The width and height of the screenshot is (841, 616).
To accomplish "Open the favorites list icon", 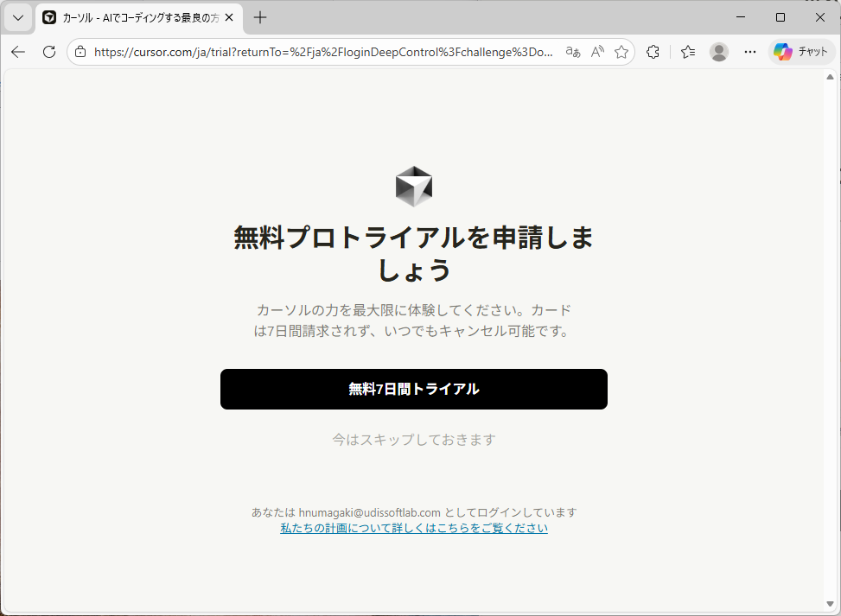I will [x=688, y=52].
